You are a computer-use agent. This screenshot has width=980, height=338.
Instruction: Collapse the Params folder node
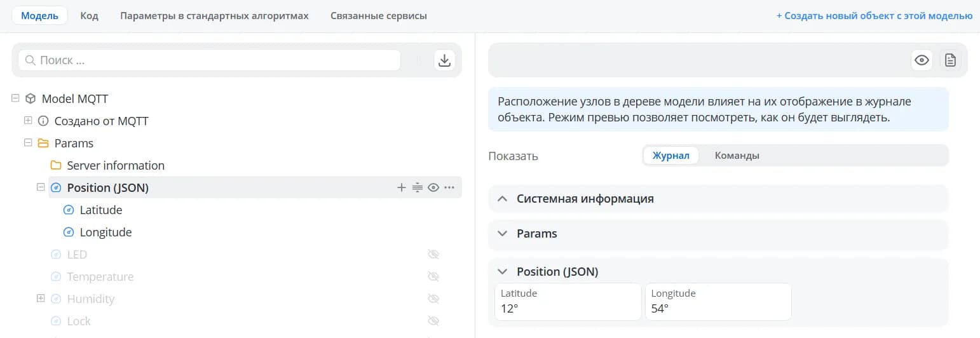28,143
